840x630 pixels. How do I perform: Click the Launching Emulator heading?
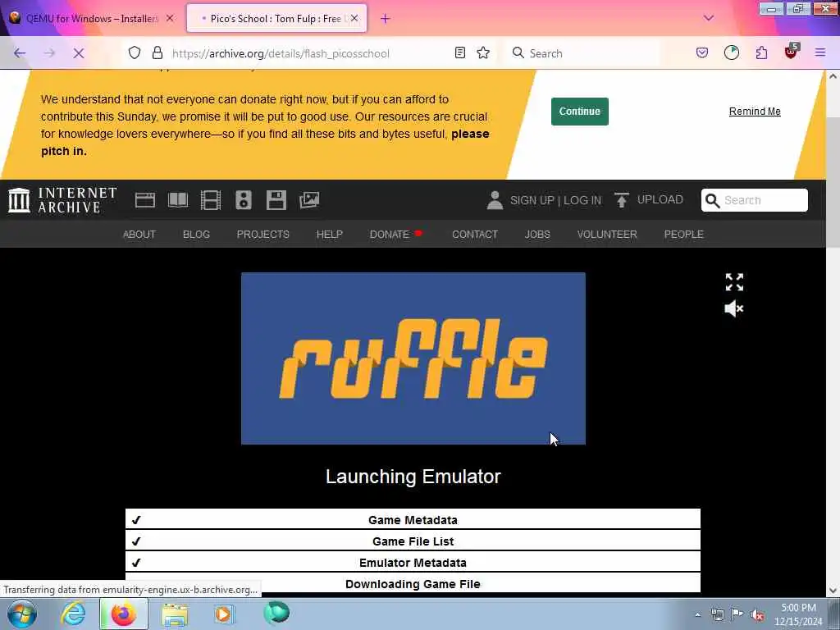[413, 477]
